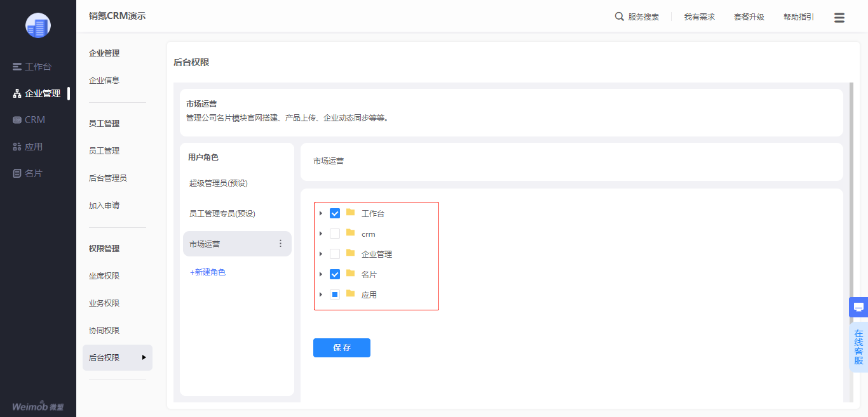Toggle the partially selected 应用 checkbox

coord(335,295)
